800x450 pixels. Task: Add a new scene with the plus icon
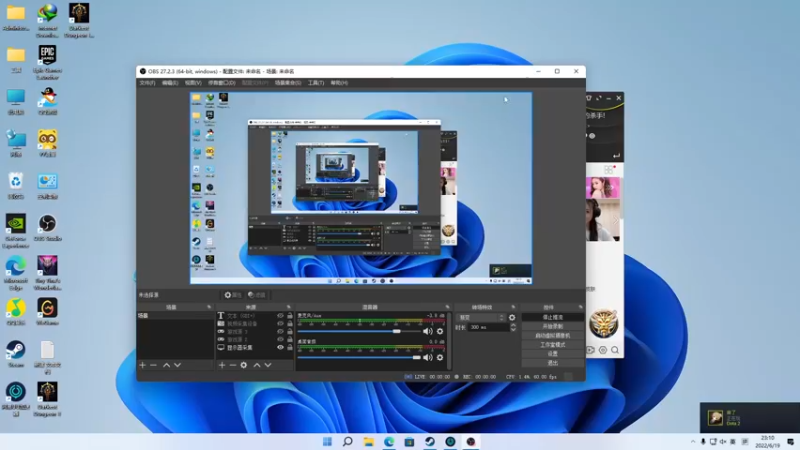[143, 365]
